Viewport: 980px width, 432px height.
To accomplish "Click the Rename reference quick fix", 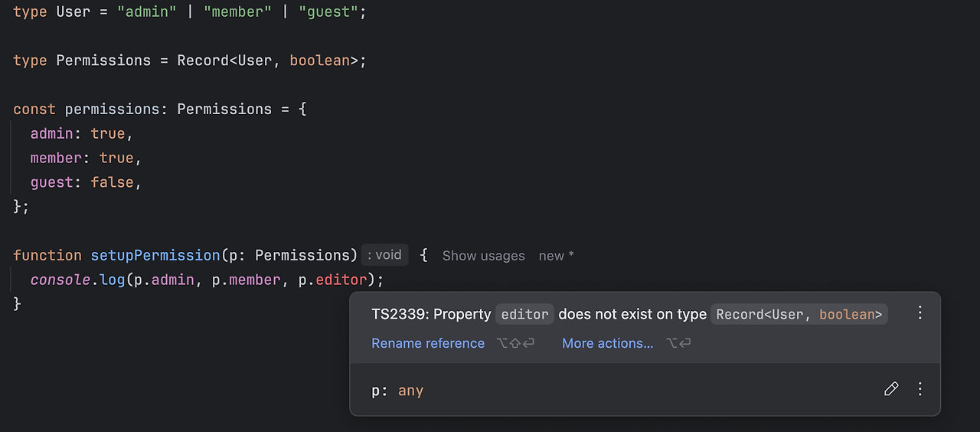I will 428,343.
